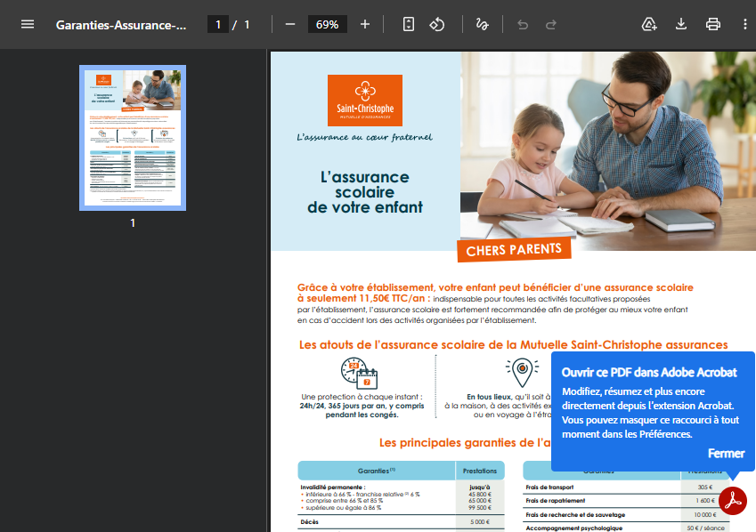Click the '10 000 €' value cell

pyautogui.click(x=705, y=514)
